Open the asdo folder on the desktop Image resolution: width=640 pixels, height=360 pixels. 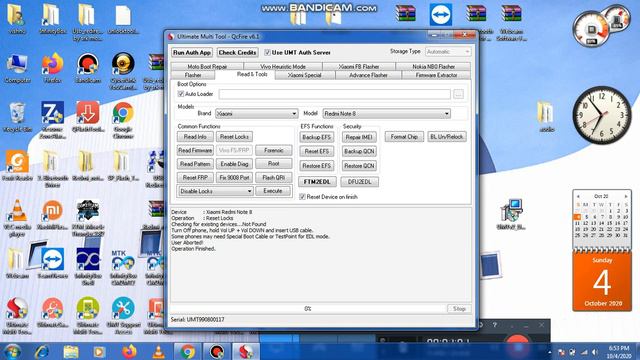[546, 118]
